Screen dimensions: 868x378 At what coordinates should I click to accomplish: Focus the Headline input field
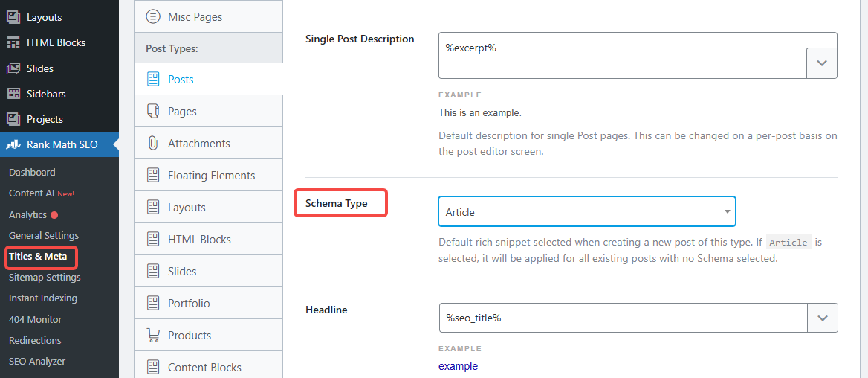pyautogui.click(x=623, y=318)
